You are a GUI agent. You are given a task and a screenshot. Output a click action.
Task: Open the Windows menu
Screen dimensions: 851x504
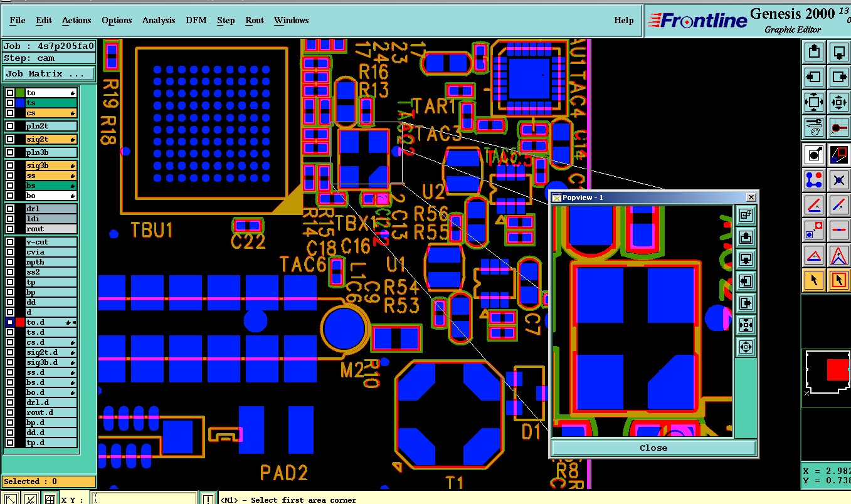(x=291, y=21)
